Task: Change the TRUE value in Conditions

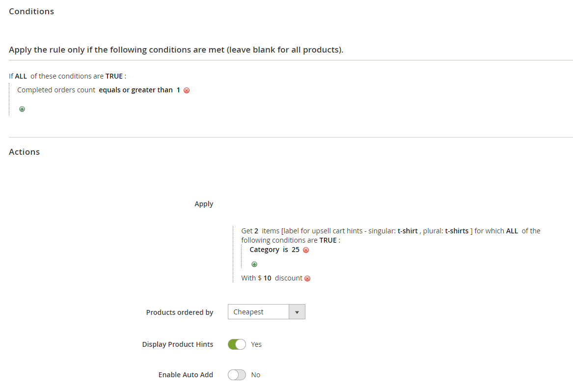Action: [114, 76]
